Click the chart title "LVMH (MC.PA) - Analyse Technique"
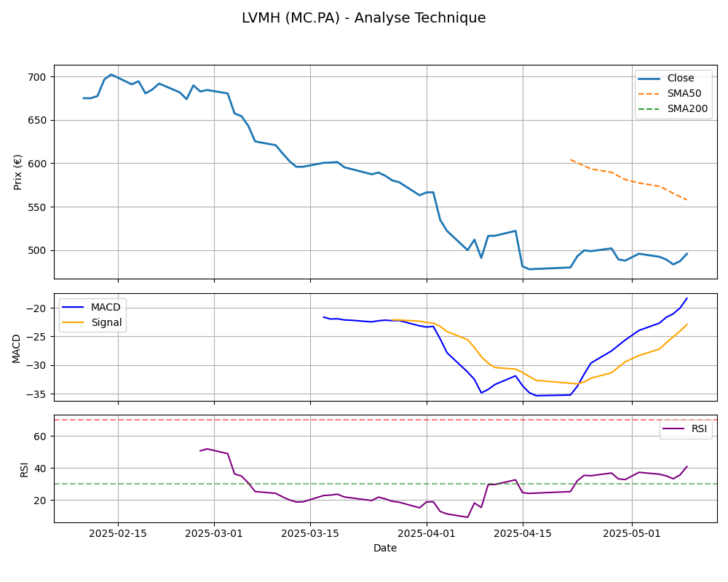This screenshot has width=728, height=582. pos(363,17)
